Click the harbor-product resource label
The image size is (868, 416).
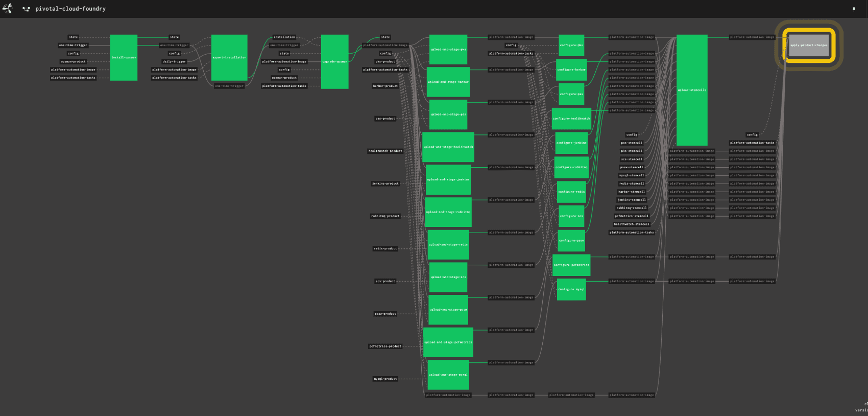tap(385, 86)
